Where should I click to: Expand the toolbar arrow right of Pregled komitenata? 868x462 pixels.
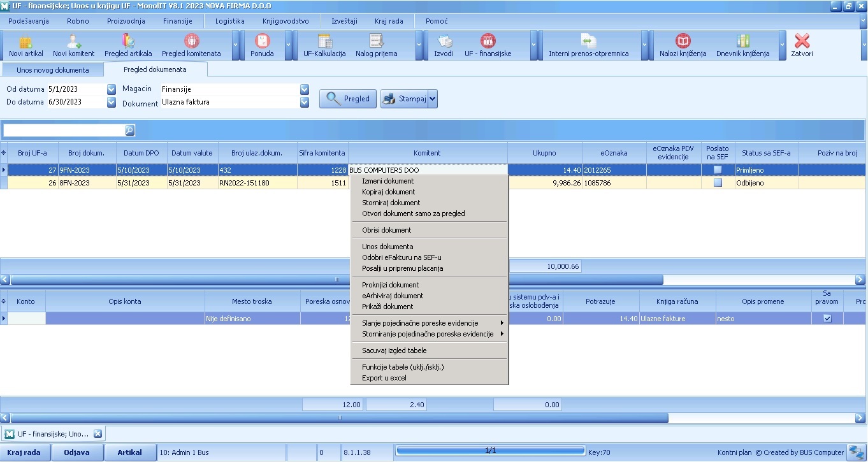(235, 46)
